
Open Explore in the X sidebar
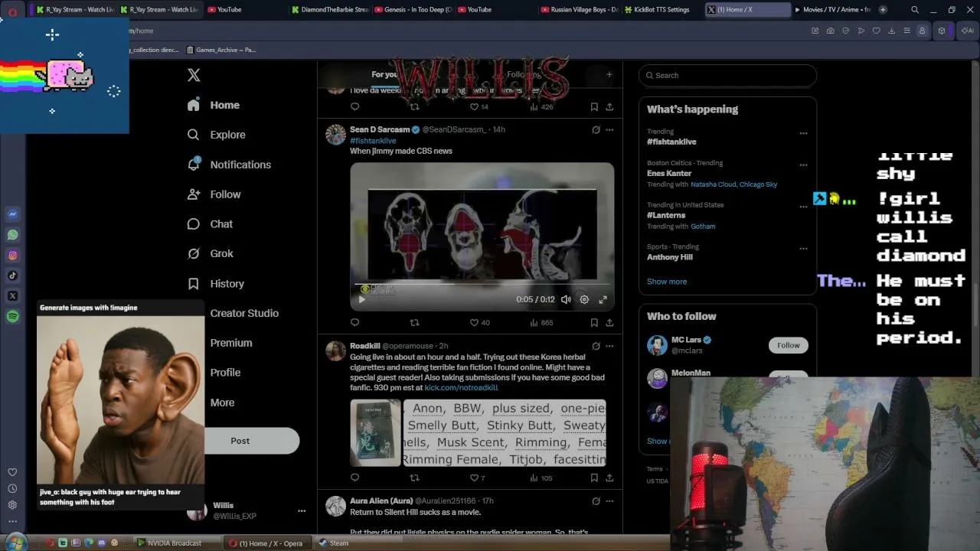tap(217, 135)
